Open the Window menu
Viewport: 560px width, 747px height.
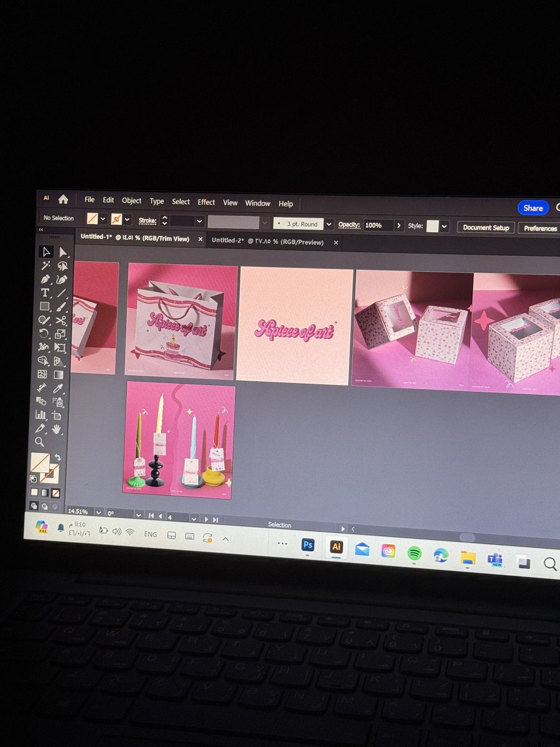258,204
